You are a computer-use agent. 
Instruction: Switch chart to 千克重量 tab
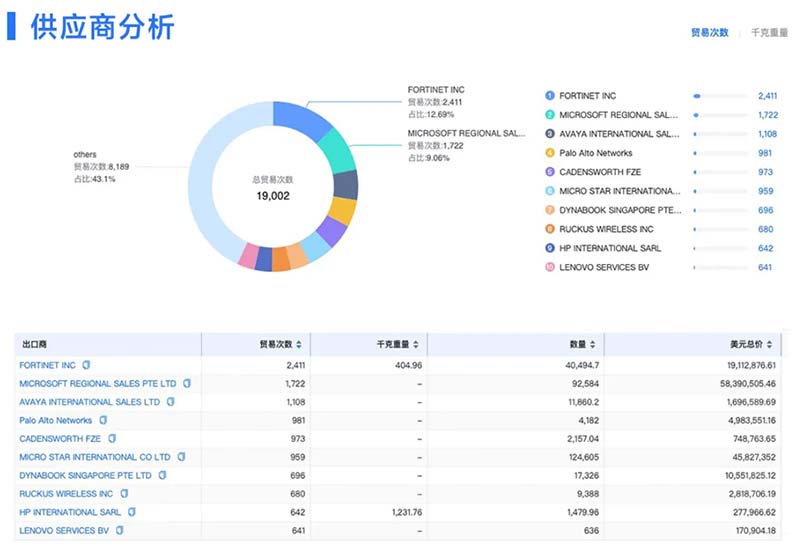pyautogui.click(x=769, y=32)
